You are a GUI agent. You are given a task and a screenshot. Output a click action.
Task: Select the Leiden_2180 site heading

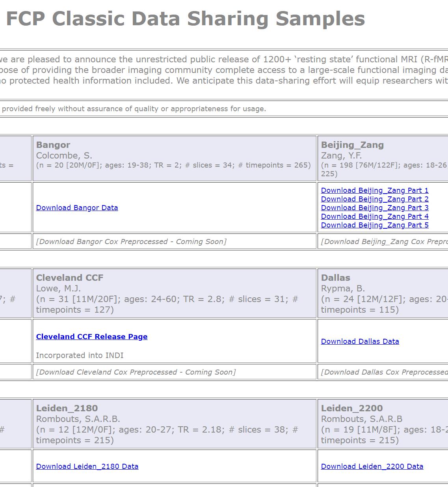67,409
